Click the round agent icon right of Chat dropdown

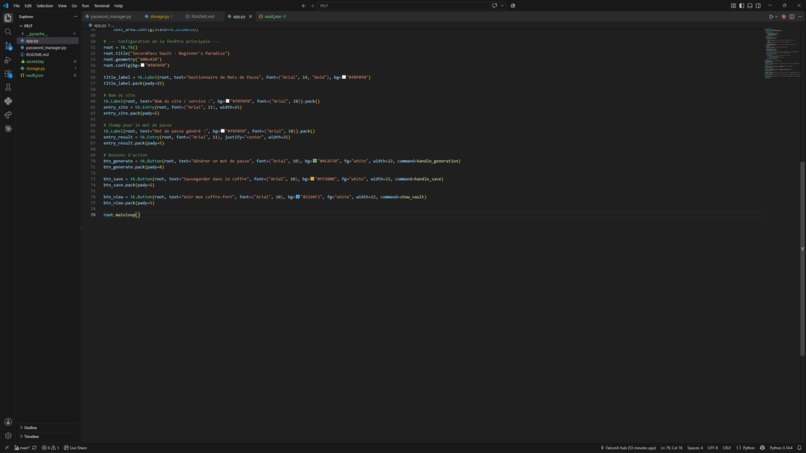(512, 6)
